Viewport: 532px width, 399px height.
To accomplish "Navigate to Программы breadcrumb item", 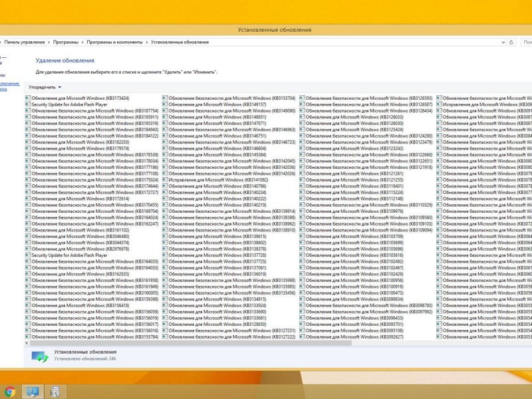I will click(x=65, y=42).
